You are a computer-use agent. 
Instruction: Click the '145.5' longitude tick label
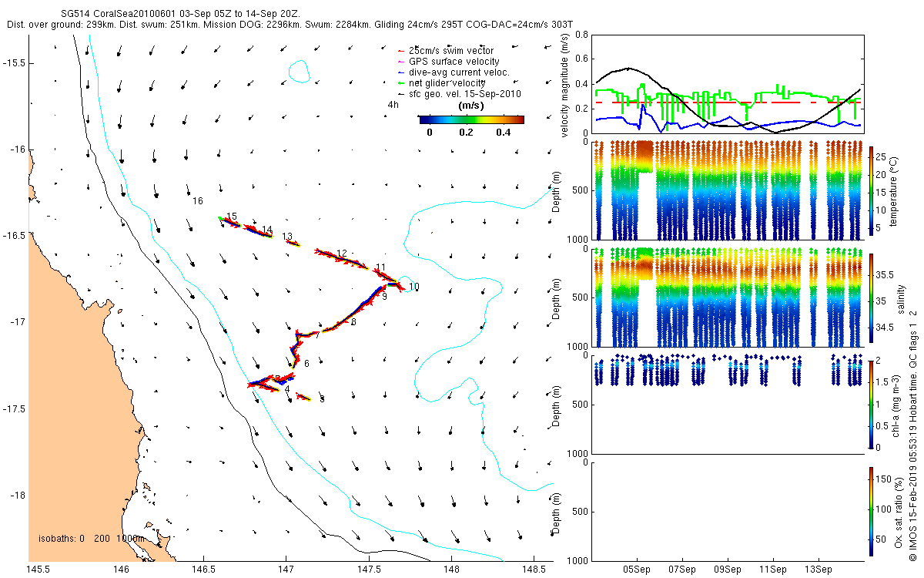coord(38,570)
